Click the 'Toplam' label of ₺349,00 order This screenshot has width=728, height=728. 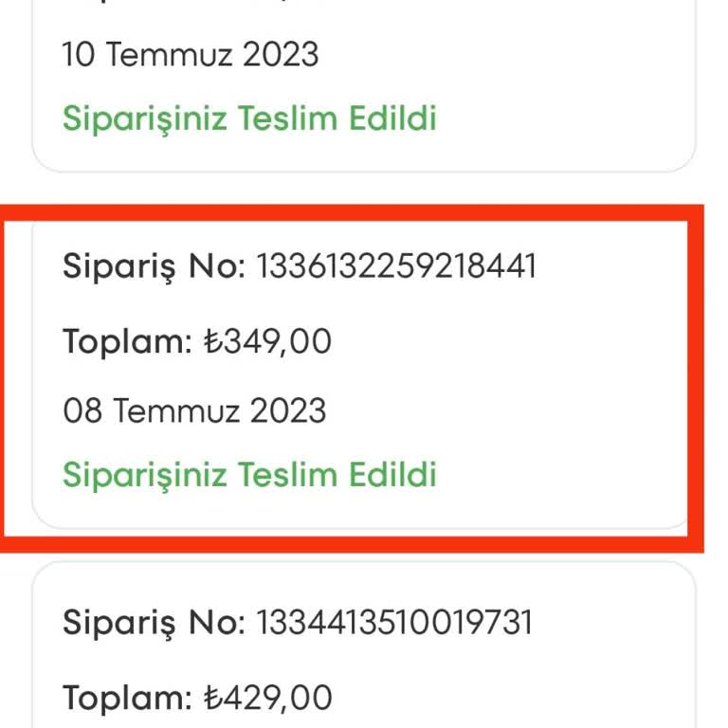click(127, 341)
